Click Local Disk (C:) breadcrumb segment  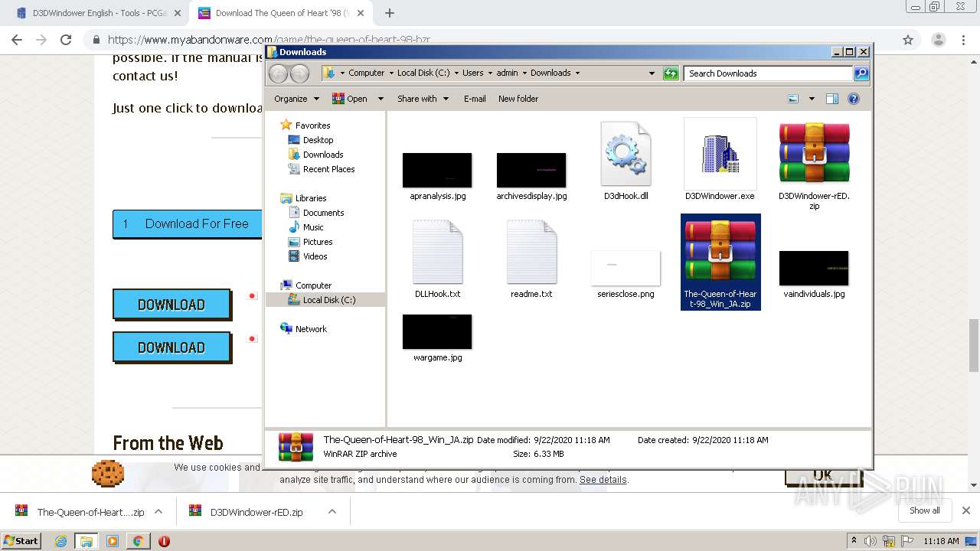click(423, 73)
